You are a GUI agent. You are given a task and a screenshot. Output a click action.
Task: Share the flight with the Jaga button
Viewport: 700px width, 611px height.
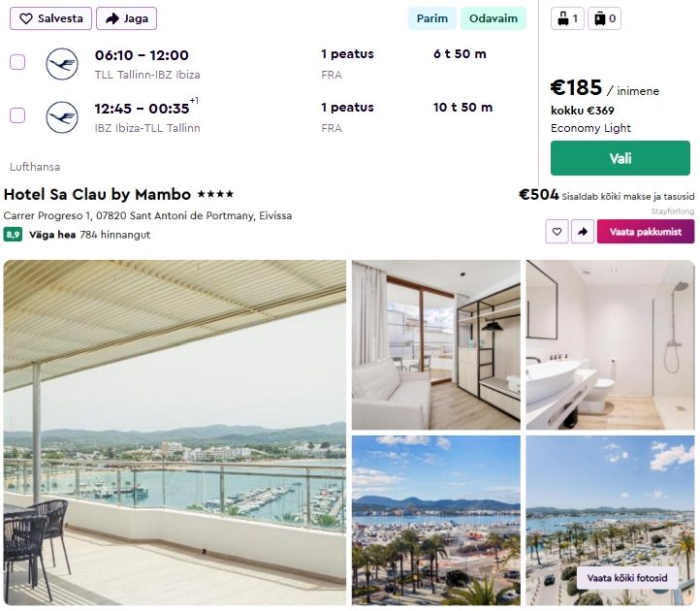(x=126, y=18)
